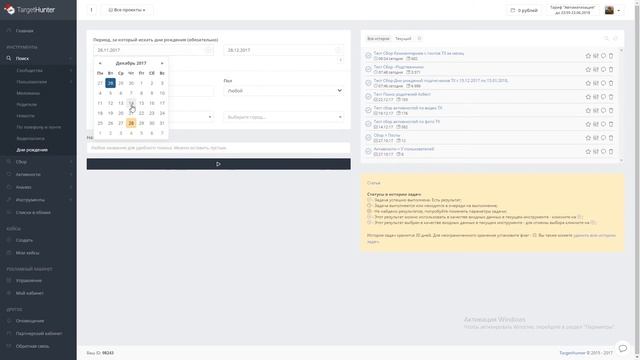This screenshot has width=640, height=360.
Task: Click the calendar icon in end date field
Action: coord(338,50)
